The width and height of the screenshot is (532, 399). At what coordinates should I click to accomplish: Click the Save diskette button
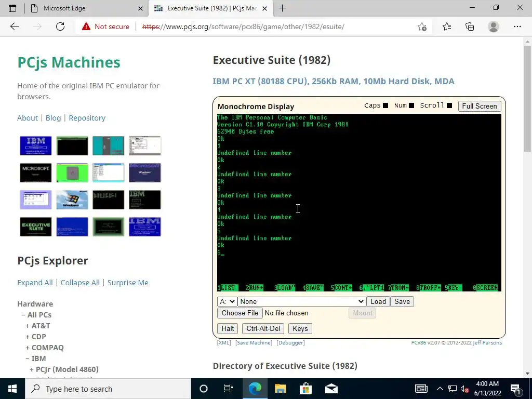(402, 301)
